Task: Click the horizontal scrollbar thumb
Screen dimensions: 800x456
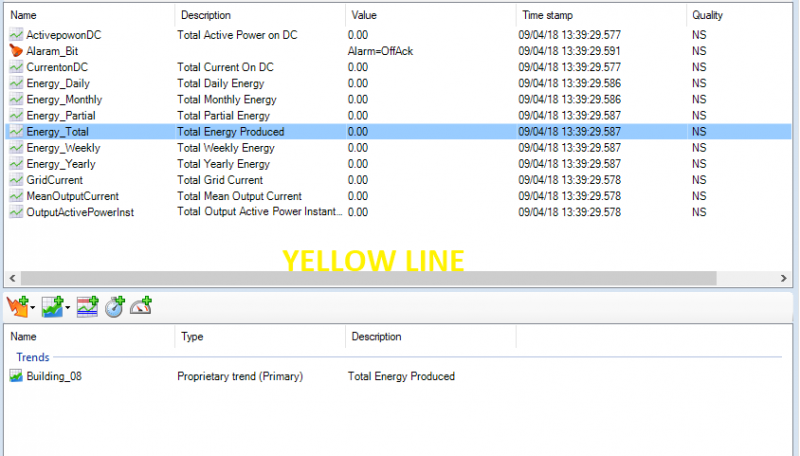Action: [x=368, y=278]
